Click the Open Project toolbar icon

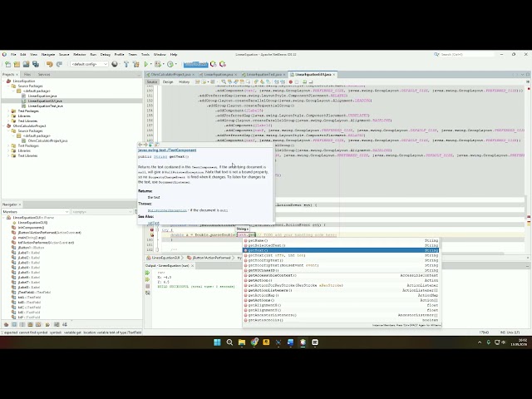pos(26,64)
